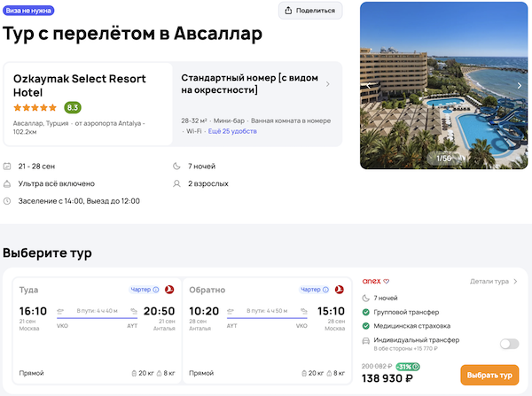The width and height of the screenshot is (532, 396).
Task: Click the Поделиться share button
Action: tap(310, 11)
